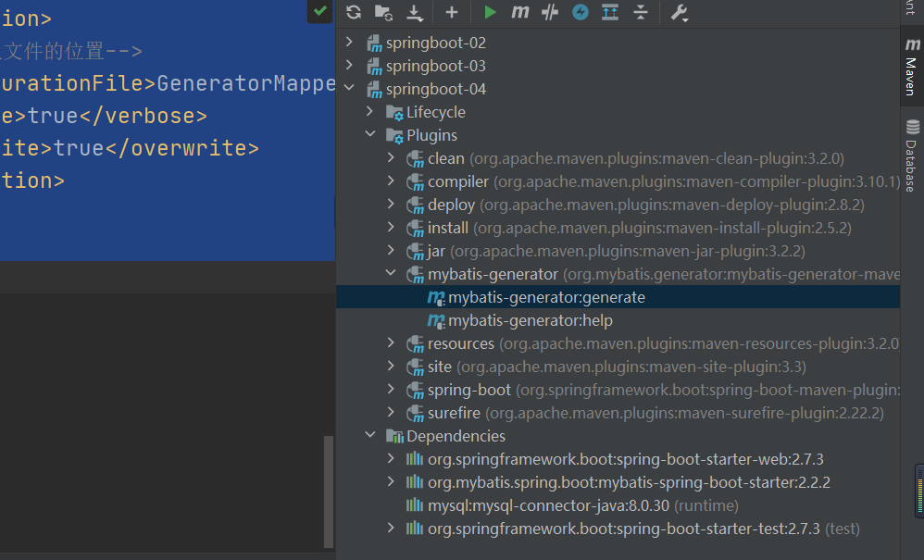Viewport: 924px width, 560px height.
Task: Click the install plugin icon
Action: (415, 229)
